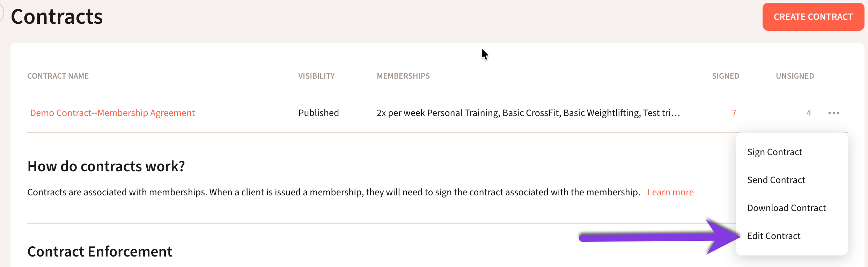Click the Published visibility status
Screen dimensions: 868x267
[318, 113]
